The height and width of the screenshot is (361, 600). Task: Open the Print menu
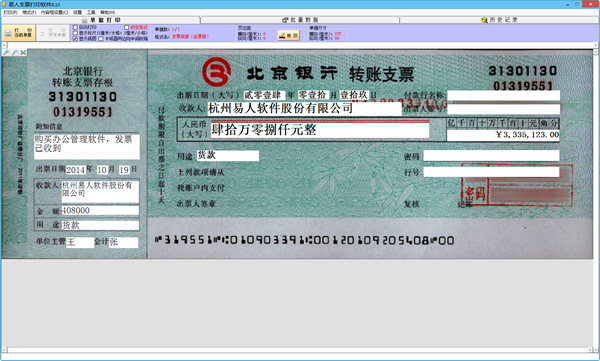[x=10, y=12]
